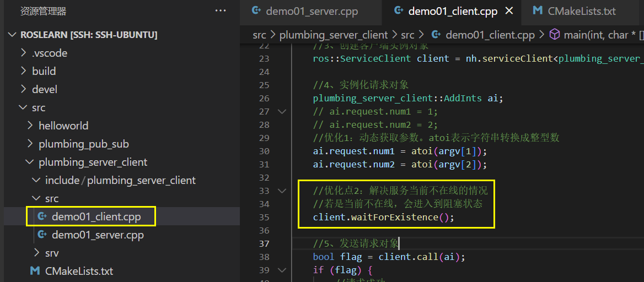Select plumbing_server_client in the breadcrumb
644x282 pixels.
pos(334,35)
